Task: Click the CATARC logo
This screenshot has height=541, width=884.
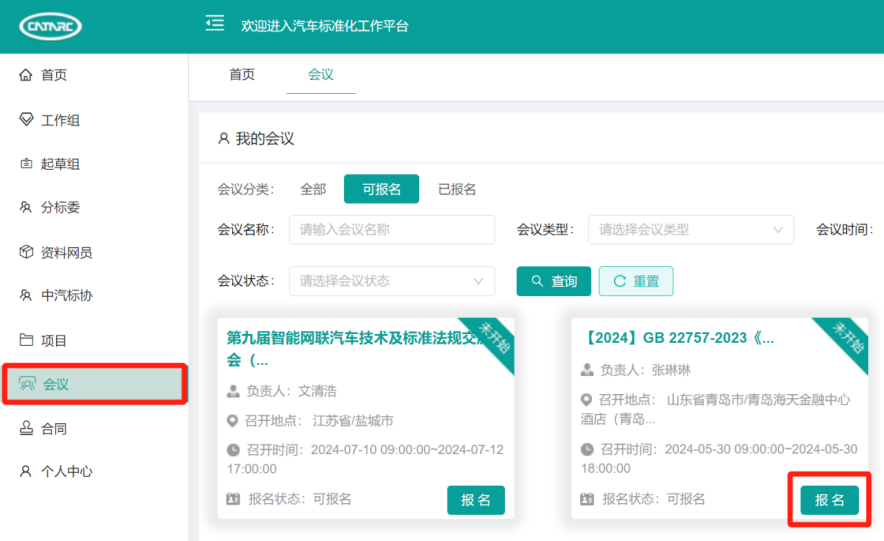Action: click(51, 26)
